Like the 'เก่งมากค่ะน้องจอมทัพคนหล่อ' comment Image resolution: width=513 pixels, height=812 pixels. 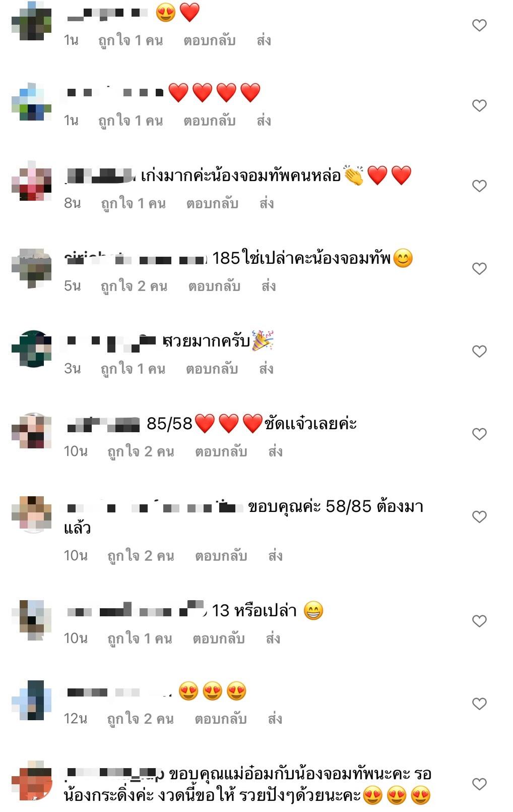point(479,186)
